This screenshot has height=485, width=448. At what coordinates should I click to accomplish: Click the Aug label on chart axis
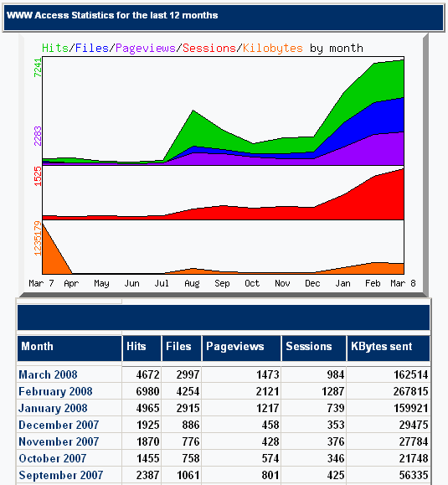click(192, 283)
